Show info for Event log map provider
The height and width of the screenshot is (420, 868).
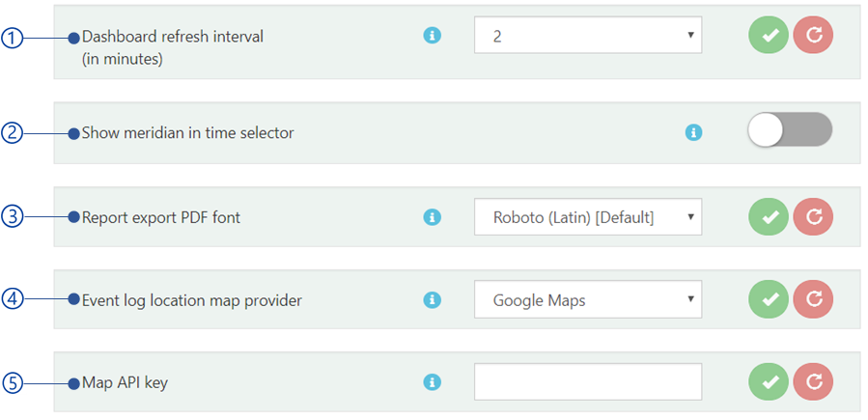tap(433, 299)
